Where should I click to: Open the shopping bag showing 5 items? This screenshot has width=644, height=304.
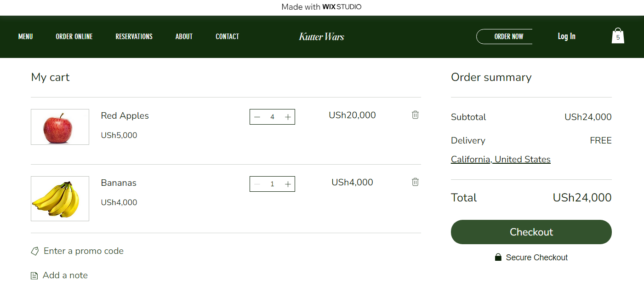coord(618,35)
